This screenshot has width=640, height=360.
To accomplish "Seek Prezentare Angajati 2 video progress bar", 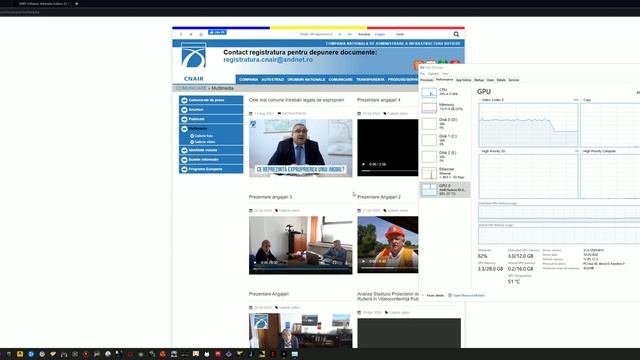I will [x=389, y=268].
